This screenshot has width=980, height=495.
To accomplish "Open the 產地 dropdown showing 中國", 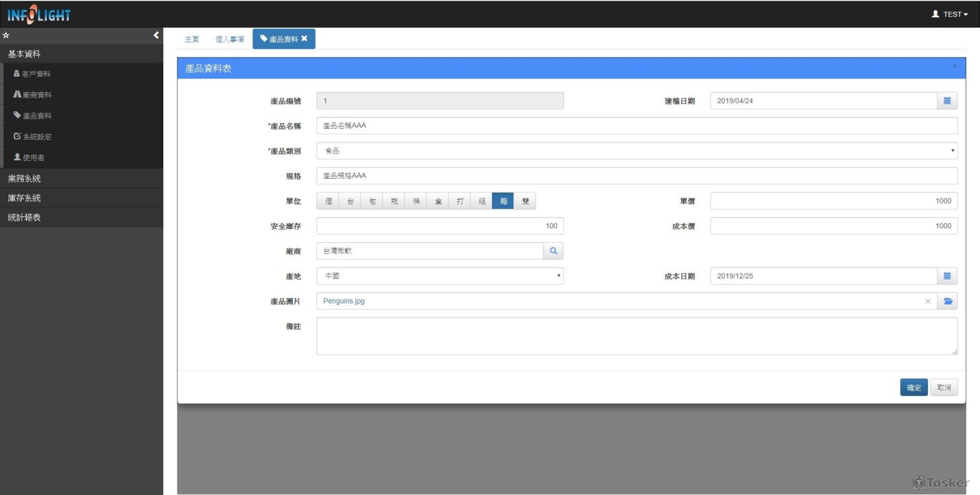I will (x=440, y=276).
